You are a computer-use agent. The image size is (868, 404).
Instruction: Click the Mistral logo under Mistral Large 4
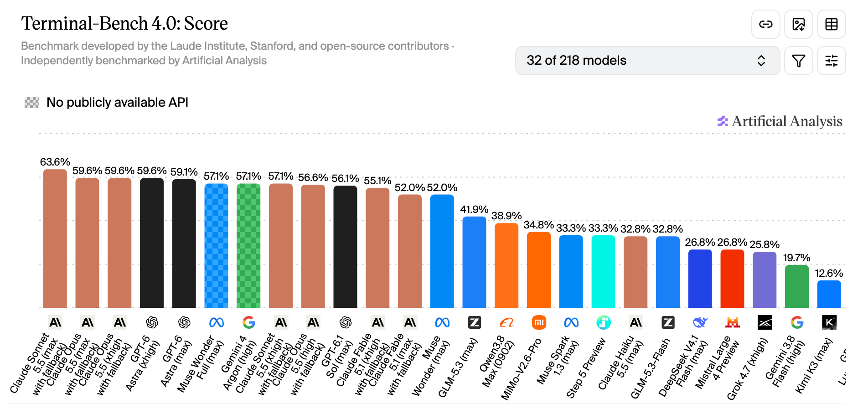(733, 322)
